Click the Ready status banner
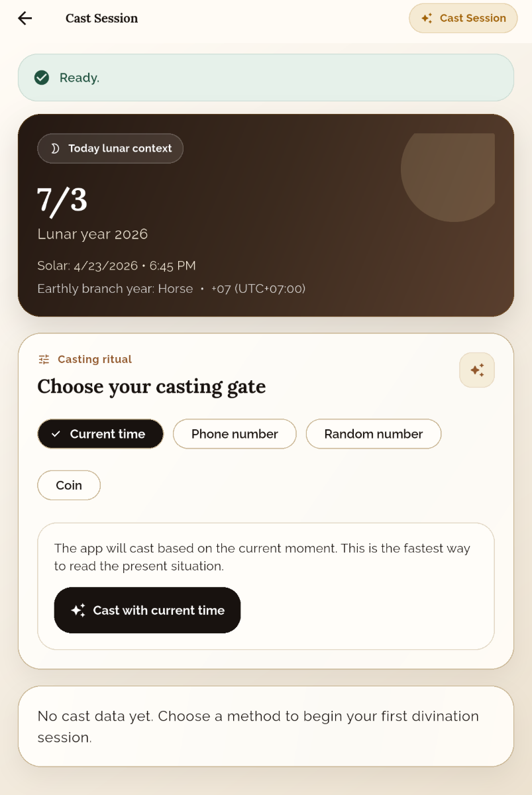This screenshot has height=795, width=532. point(266,78)
